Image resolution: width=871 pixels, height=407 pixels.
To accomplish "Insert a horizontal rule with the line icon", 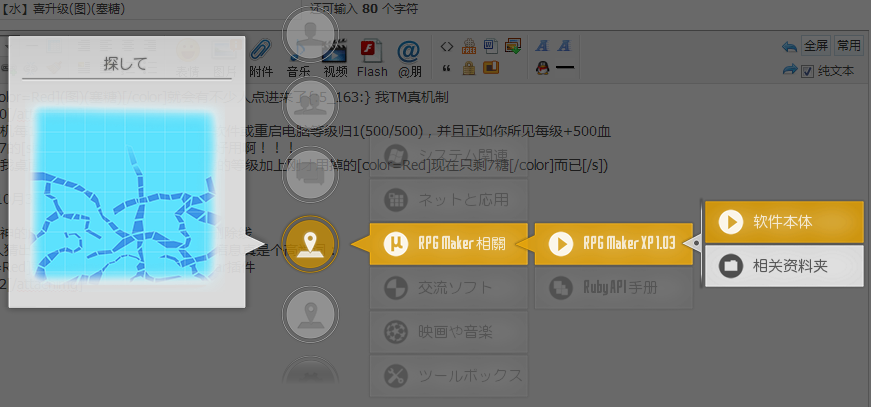I will [564, 68].
